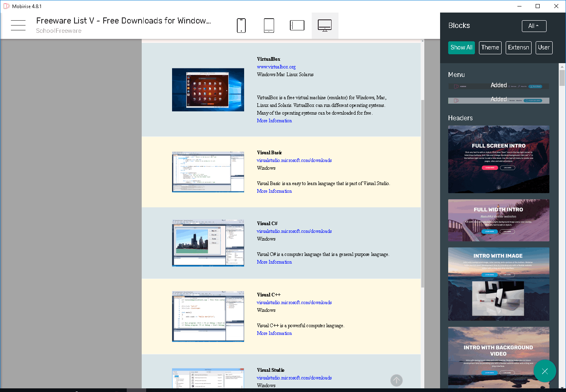Click the Visual Studio screenshot image

(x=208, y=378)
